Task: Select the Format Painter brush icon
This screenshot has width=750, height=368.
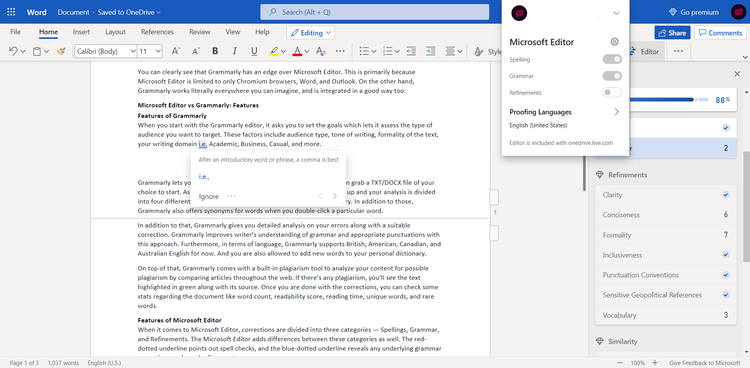Action: coord(61,51)
